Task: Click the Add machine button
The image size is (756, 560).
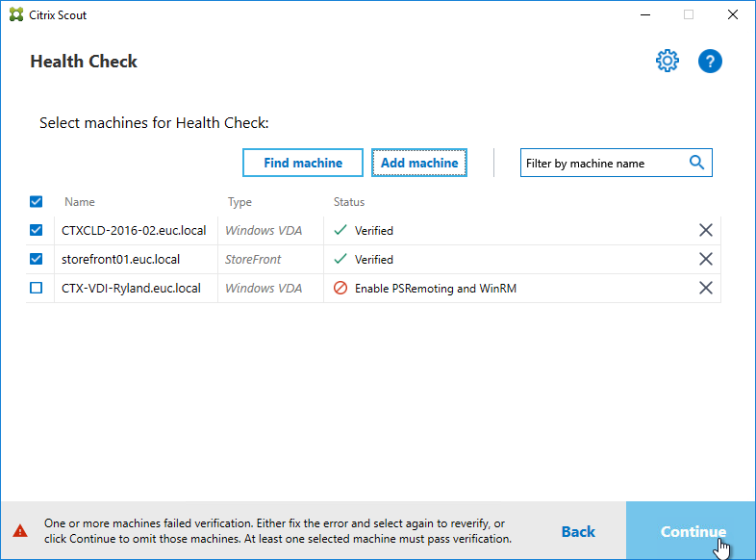Action: coord(419,163)
